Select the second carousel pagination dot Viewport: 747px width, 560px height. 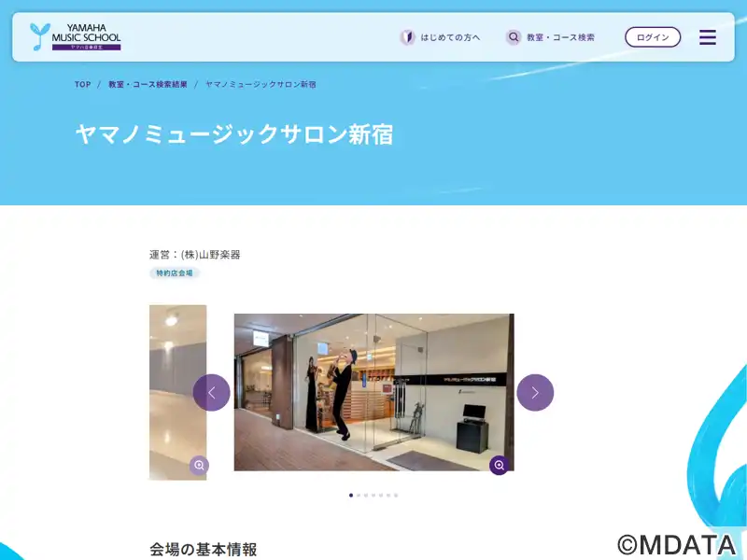pyautogui.click(x=359, y=496)
